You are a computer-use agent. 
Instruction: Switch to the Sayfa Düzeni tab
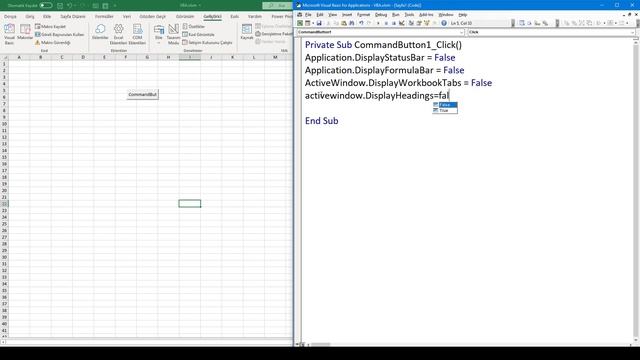point(73,16)
